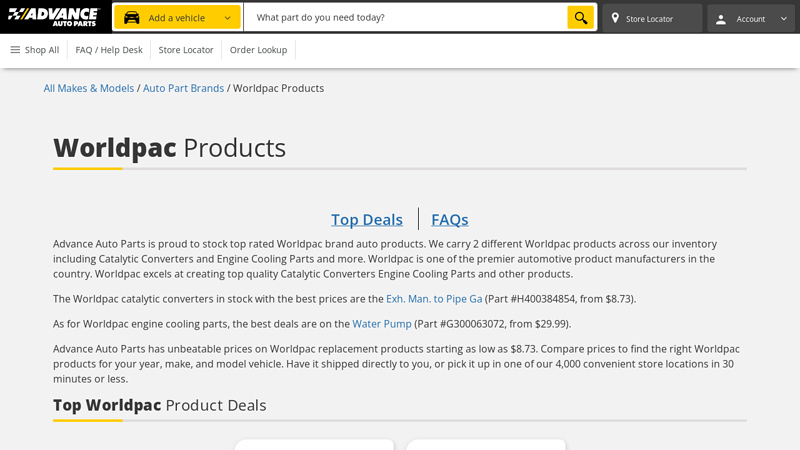Viewport: 800px width, 450px height.
Task: Select Store Locator in the navigation bar
Action: coord(186,50)
